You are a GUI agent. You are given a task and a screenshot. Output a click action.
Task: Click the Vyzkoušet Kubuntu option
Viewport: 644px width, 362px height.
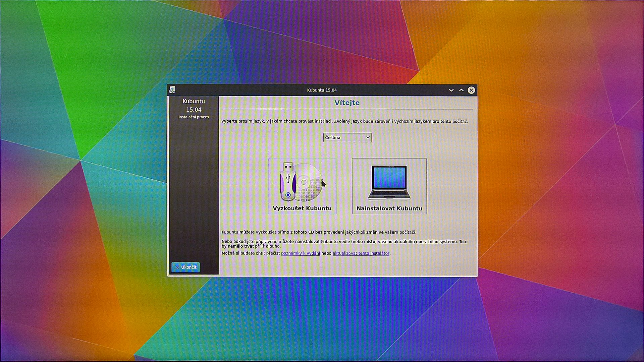[x=302, y=186]
